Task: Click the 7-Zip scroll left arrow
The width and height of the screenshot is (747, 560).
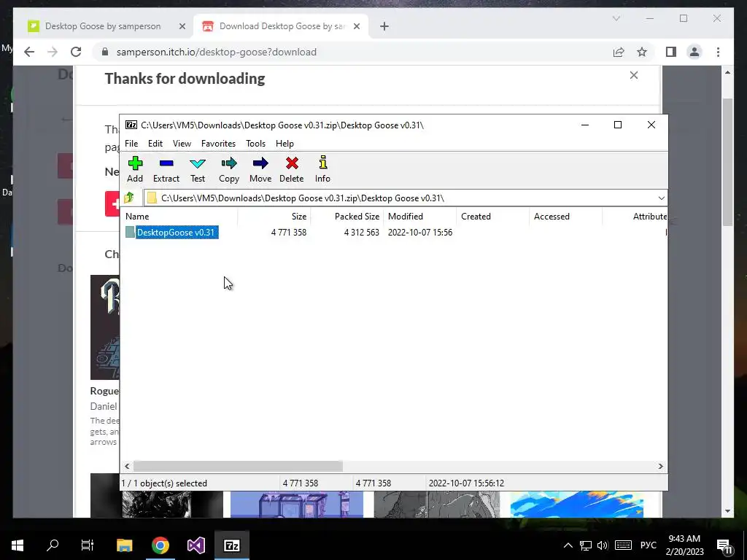Action: click(x=127, y=466)
